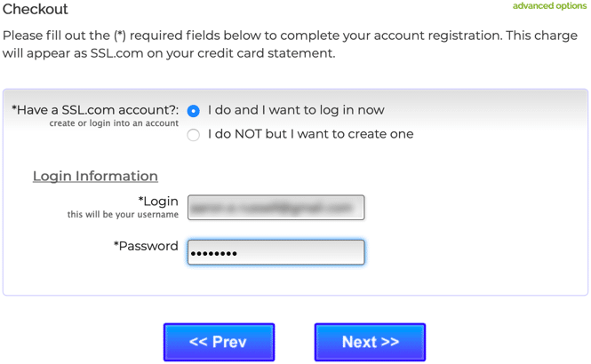The image size is (591, 364).
Task: Choose the "I do NOT but I want to create one" radio button
Action: tap(194, 135)
